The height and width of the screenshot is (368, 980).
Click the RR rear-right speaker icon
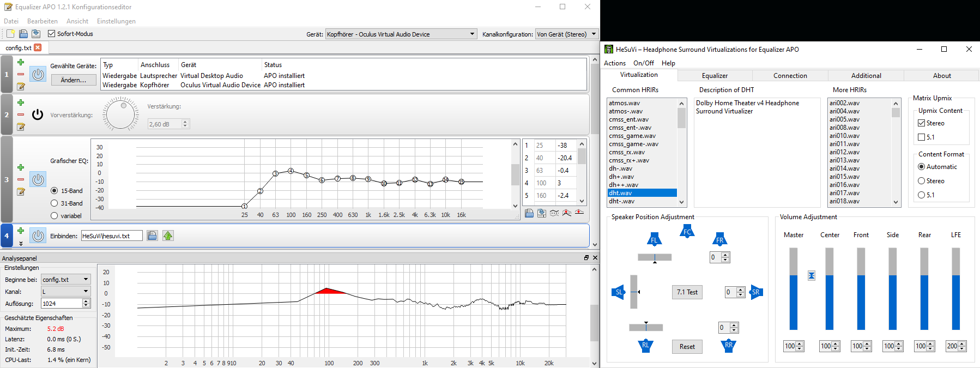(728, 346)
